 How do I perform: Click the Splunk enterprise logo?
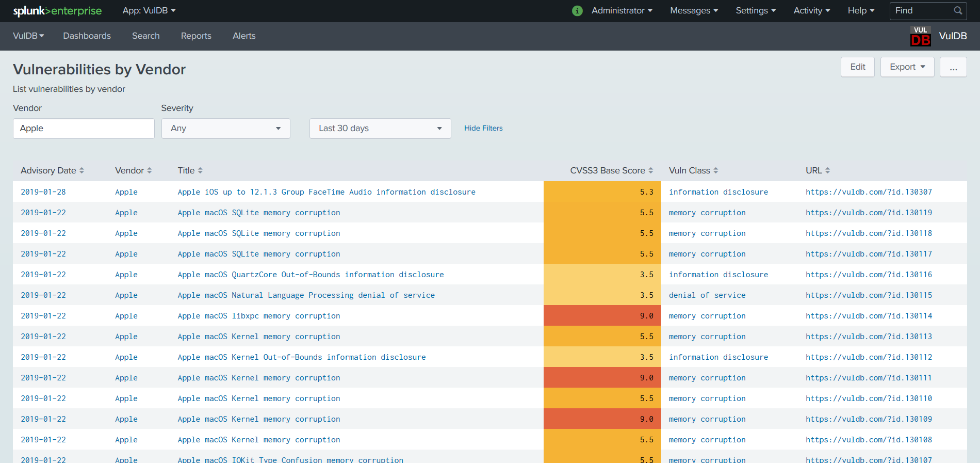tap(57, 11)
